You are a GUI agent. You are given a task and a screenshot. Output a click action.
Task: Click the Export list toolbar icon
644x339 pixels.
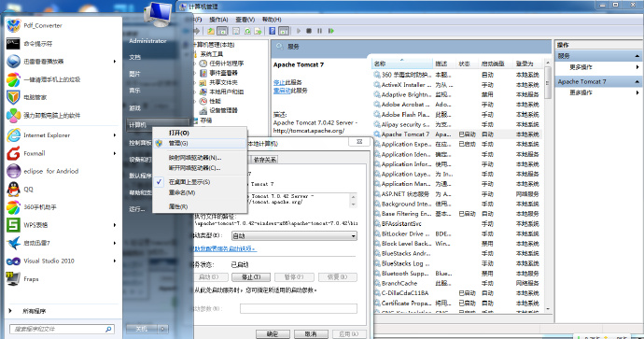pos(258,31)
